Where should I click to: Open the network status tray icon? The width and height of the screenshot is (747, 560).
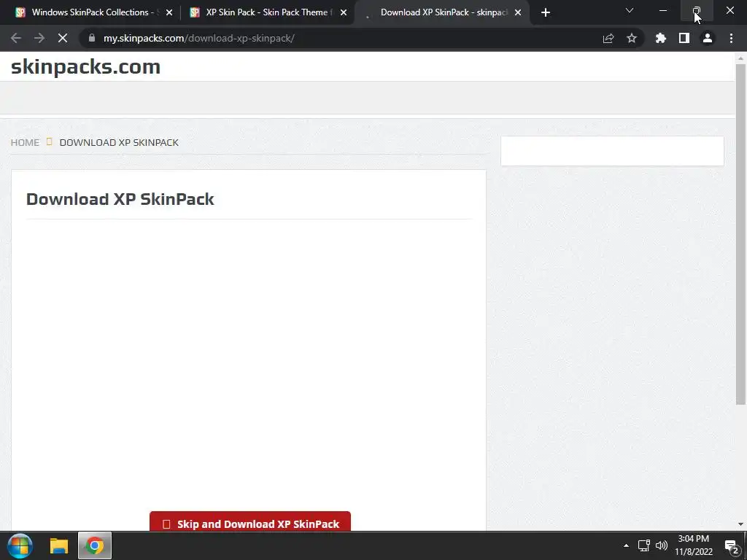[644, 545]
